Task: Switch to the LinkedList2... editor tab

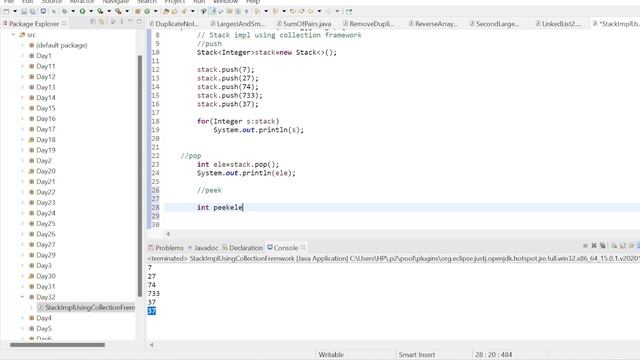Action: point(558,24)
